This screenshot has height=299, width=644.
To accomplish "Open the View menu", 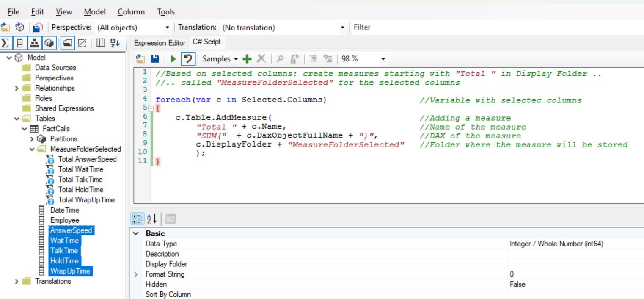I will point(64,12).
